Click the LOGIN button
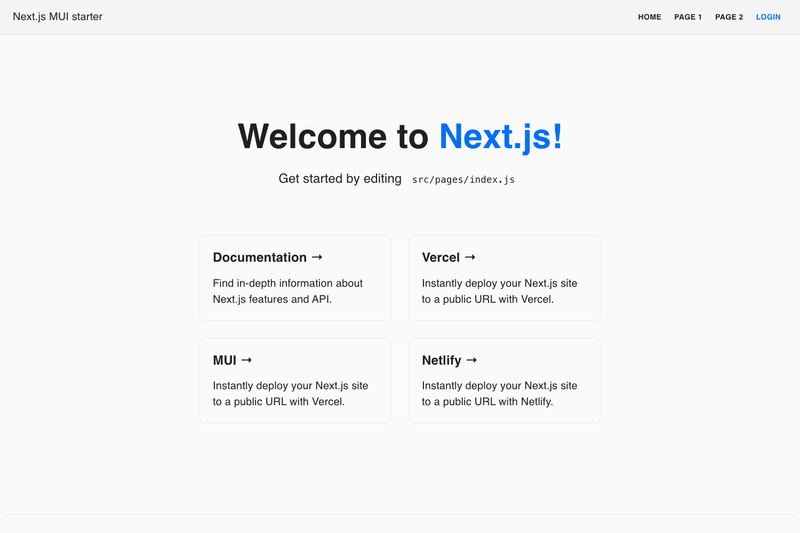This screenshot has height=533, width=800. point(768,17)
